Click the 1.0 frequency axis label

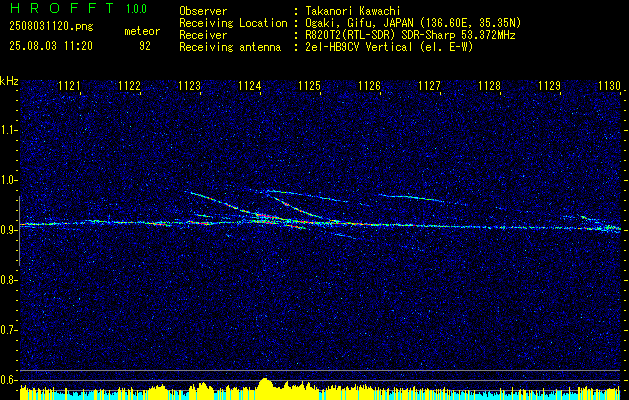click(8, 180)
